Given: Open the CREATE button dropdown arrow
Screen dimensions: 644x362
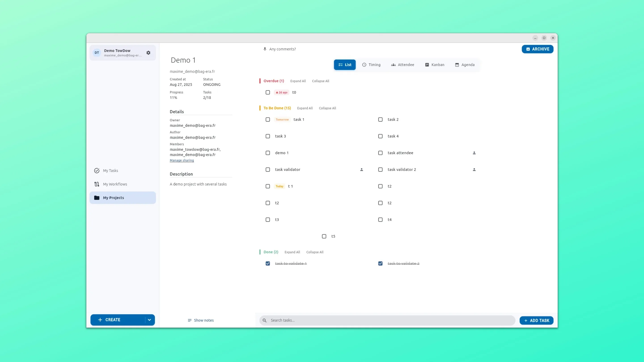Looking at the screenshot, I should 149,320.
